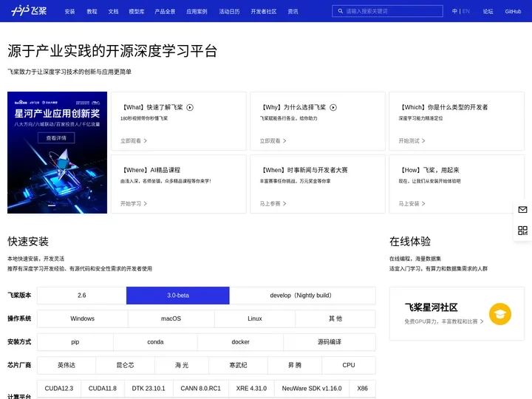Image resolution: width=532 pixels, height=399 pixels.
Task: Click 立即观看 under 【What】快速了解飞桨
Action: point(134,141)
